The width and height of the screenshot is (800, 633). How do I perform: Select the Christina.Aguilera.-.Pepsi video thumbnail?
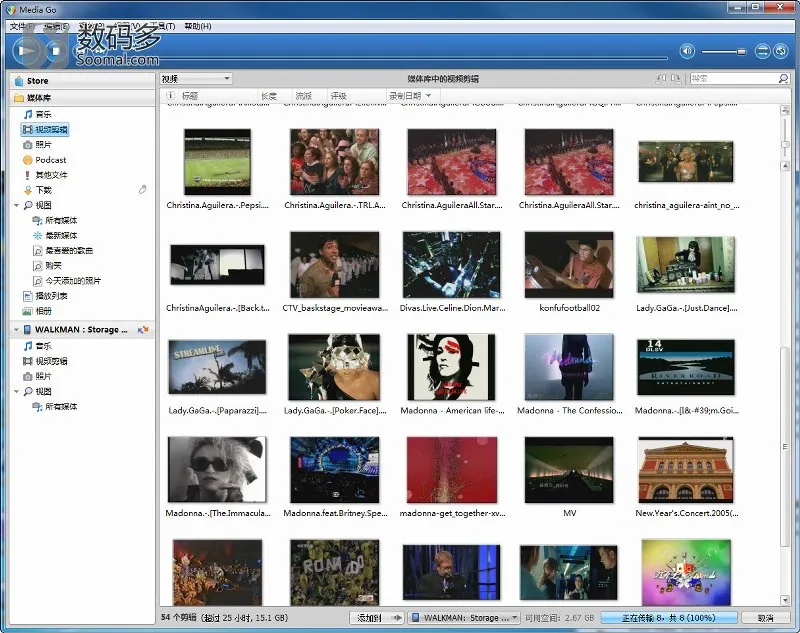click(x=217, y=162)
